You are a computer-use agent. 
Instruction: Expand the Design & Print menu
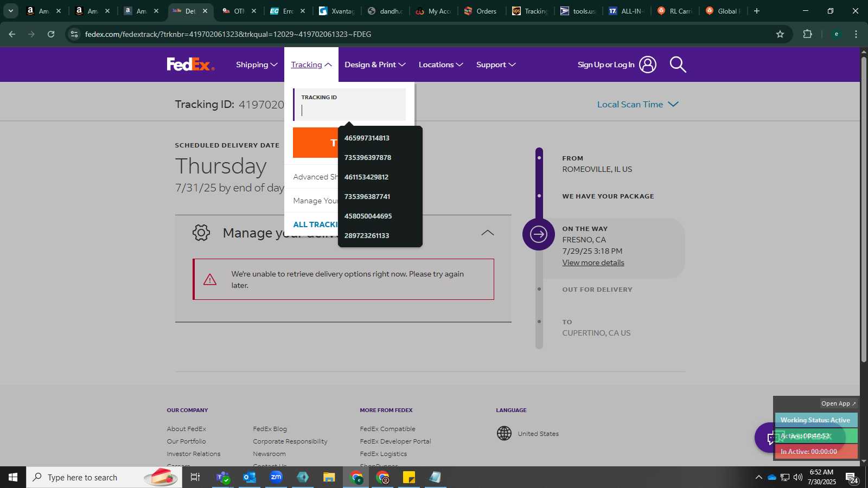click(x=375, y=65)
